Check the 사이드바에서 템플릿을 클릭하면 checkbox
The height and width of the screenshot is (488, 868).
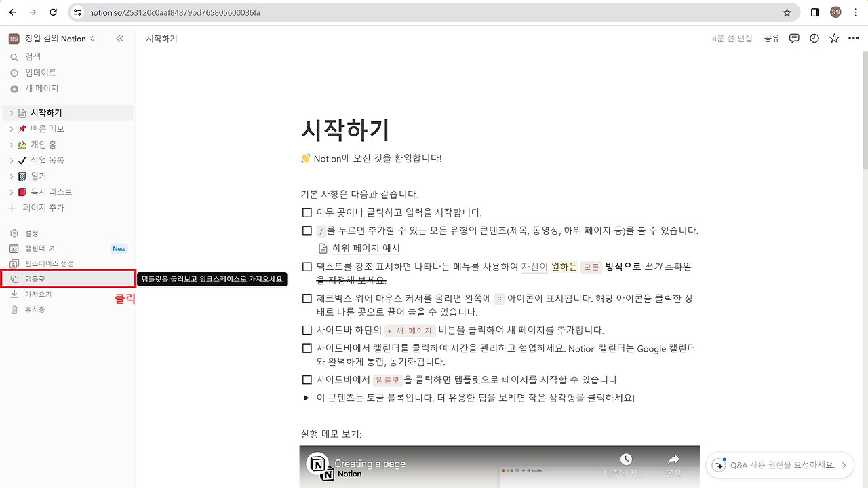pyautogui.click(x=307, y=380)
